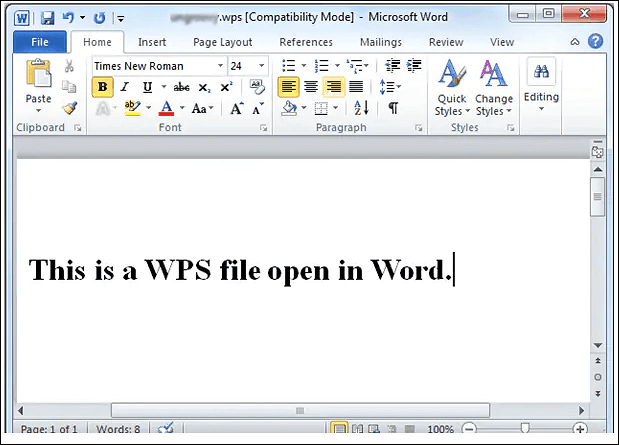Switch to the References tab
Screen dimensions: 619x445
pyautogui.click(x=306, y=42)
